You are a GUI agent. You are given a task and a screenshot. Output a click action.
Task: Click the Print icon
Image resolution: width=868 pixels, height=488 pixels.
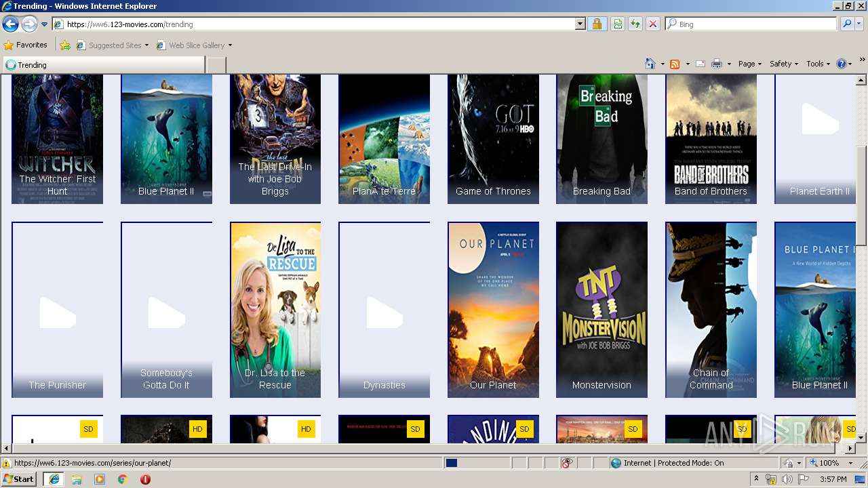[716, 64]
